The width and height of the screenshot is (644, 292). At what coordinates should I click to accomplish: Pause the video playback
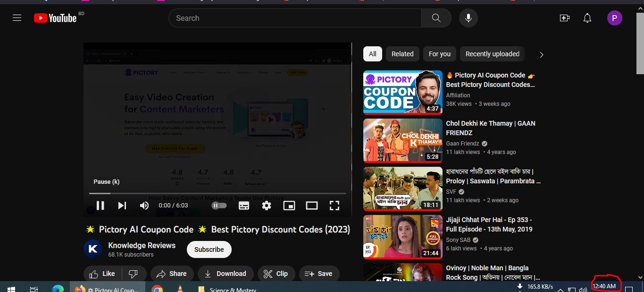100,206
